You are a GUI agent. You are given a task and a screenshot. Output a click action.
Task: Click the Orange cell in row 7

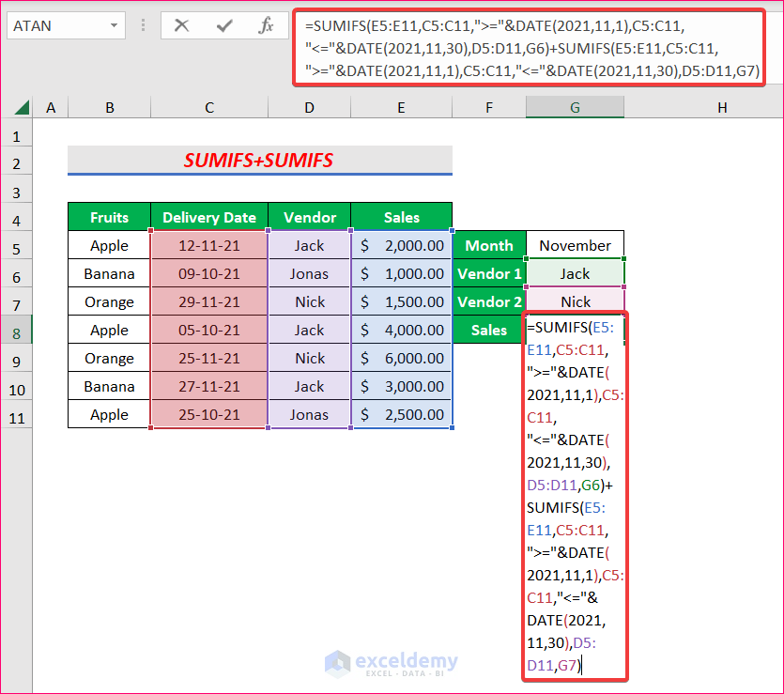(110, 302)
